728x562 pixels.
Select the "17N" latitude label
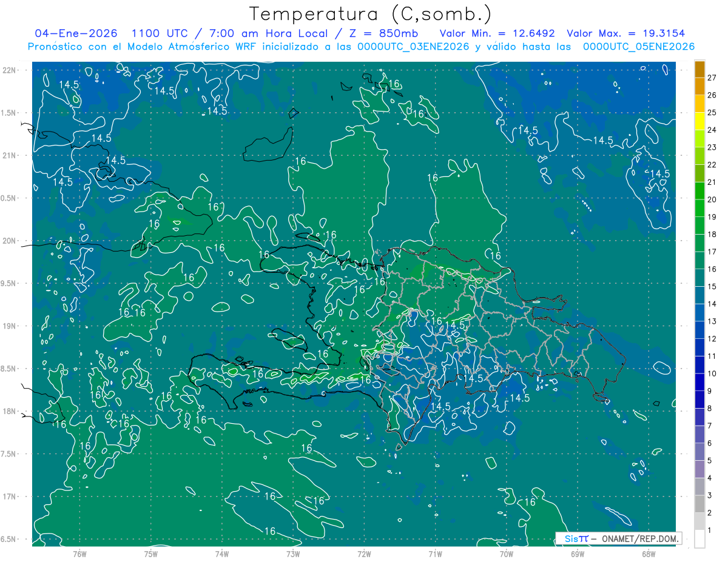pyautogui.click(x=10, y=497)
